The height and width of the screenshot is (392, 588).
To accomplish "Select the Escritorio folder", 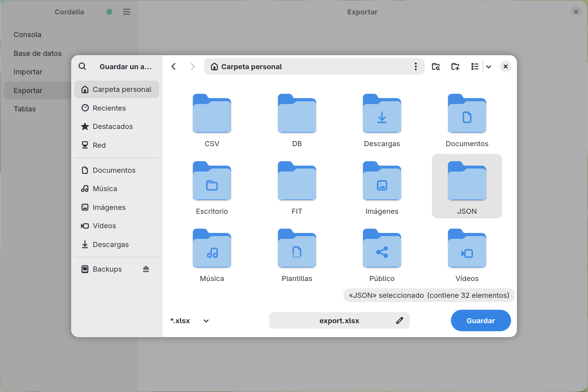I will (212, 187).
